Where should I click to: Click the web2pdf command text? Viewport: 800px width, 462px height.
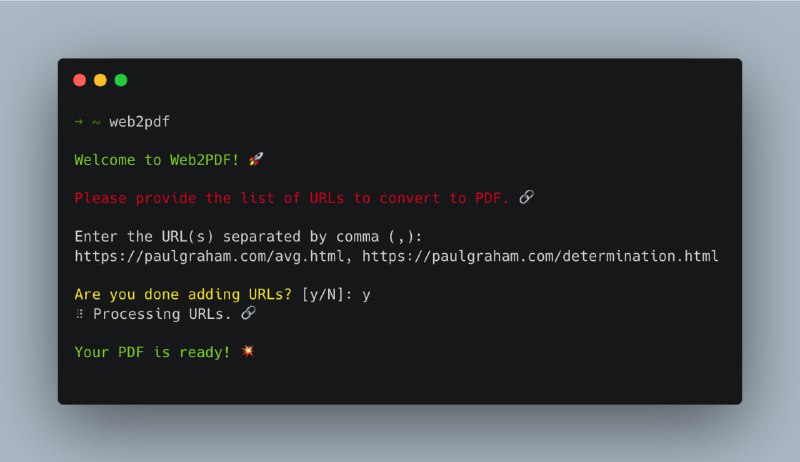coord(139,122)
